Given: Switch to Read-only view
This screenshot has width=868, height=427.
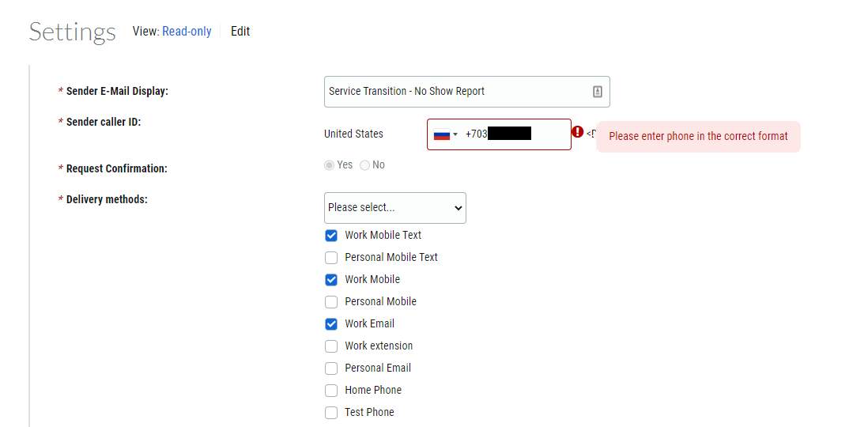Looking at the screenshot, I should coord(187,32).
